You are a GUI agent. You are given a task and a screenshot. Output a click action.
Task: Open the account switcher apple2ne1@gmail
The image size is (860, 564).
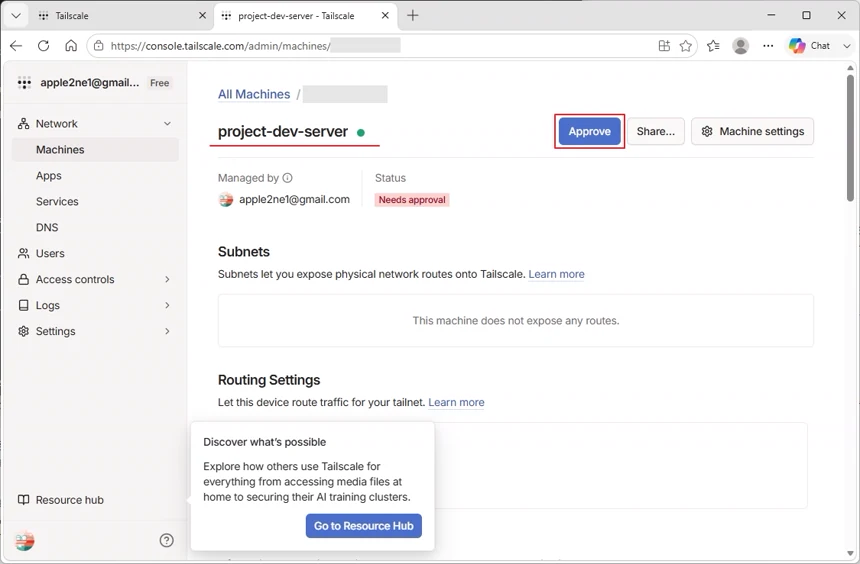pos(89,83)
